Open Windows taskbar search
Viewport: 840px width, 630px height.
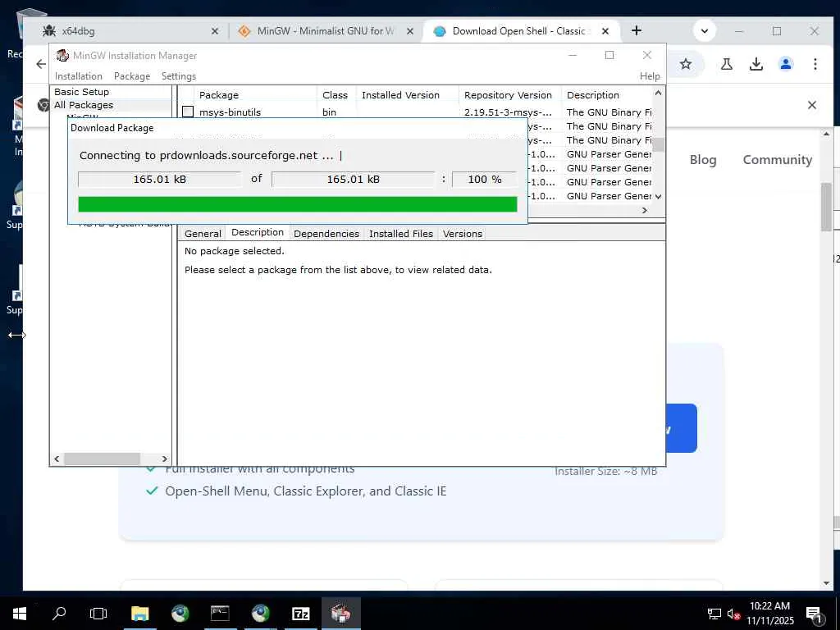[x=59, y=614]
